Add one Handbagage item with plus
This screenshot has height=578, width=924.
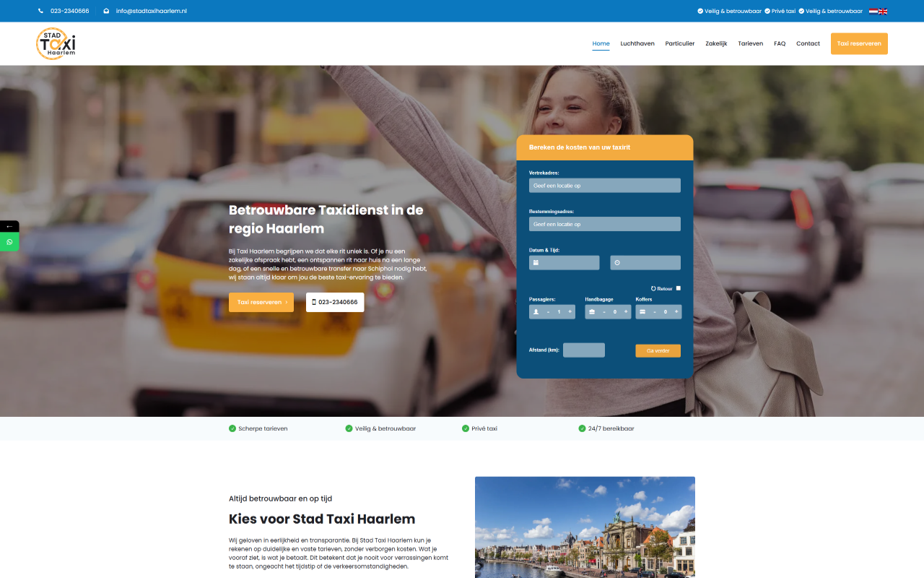[x=626, y=312]
